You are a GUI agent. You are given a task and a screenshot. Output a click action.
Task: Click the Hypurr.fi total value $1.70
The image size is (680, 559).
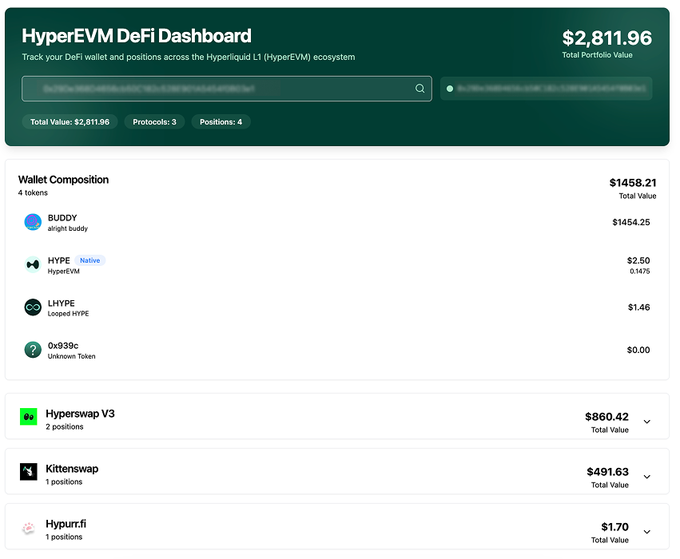615,527
